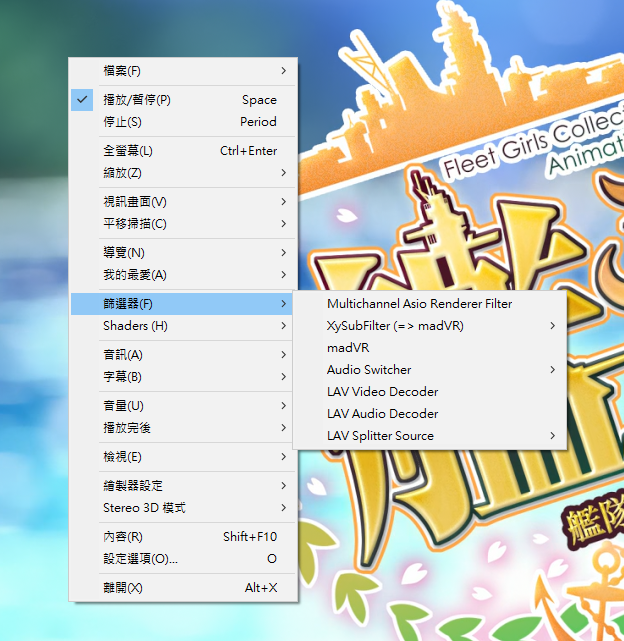Expand XySubFilter (=> madVR) submenu
The height and width of the screenshot is (641, 624).
click(430, 326)
